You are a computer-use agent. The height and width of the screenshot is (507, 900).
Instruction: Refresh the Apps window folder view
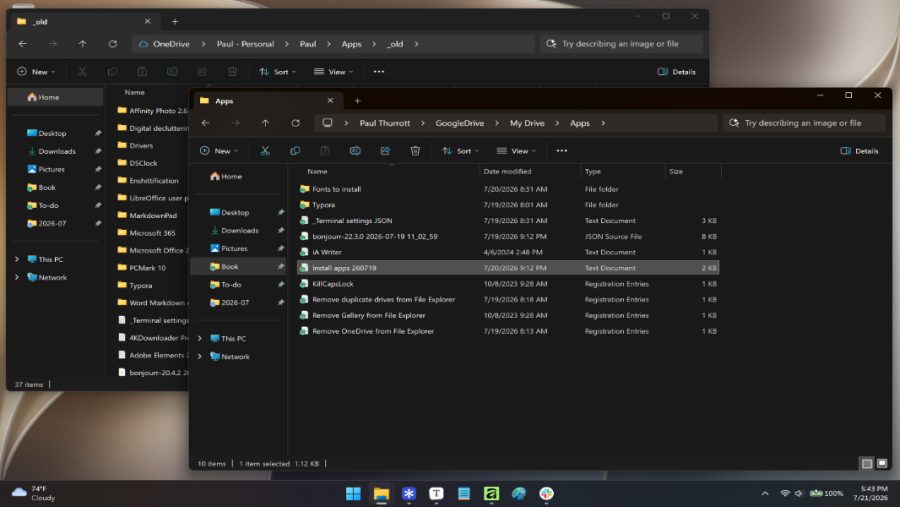[296, 123]
